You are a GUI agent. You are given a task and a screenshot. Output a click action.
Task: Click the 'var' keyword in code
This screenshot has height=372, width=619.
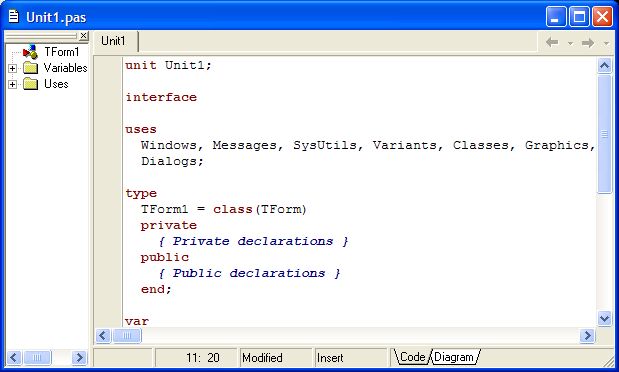pos(137,321)
